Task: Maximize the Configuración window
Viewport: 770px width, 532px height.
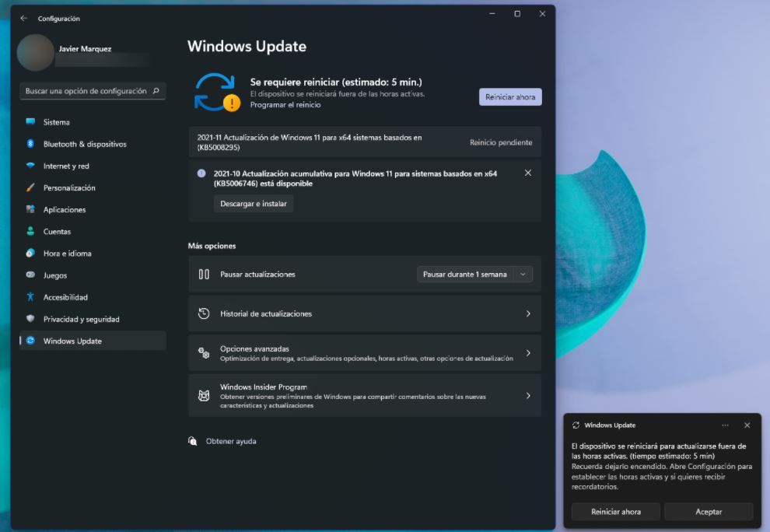Action: pos(517,14)
